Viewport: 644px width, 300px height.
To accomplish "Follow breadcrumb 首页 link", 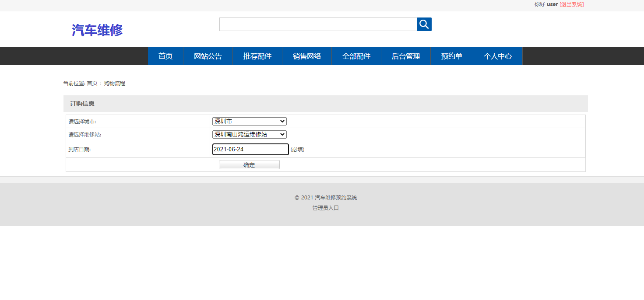I will coord(92,83).
